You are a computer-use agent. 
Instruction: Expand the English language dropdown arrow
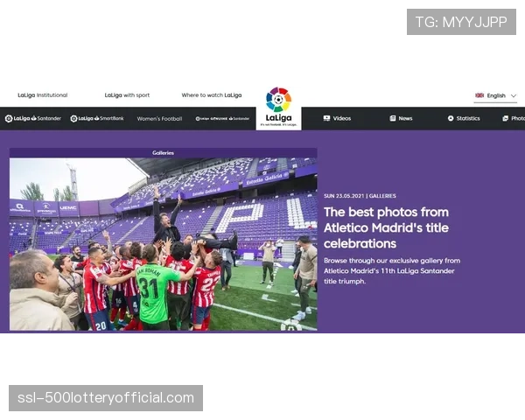click(514, 95)
